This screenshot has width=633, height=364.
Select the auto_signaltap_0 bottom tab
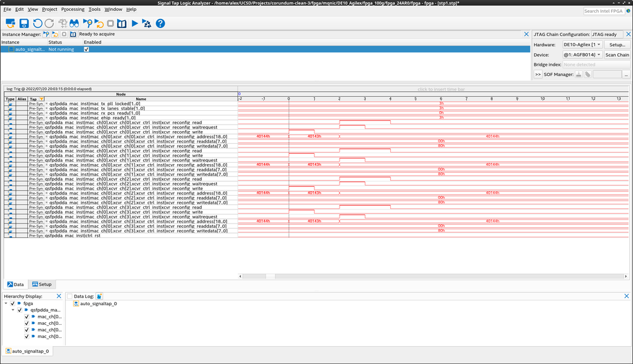[27, 351]
